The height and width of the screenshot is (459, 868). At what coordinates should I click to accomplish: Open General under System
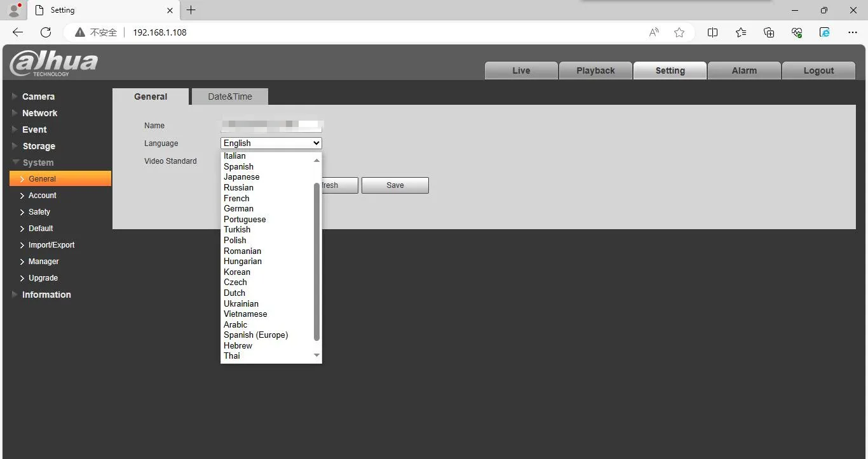pos(60,179)
